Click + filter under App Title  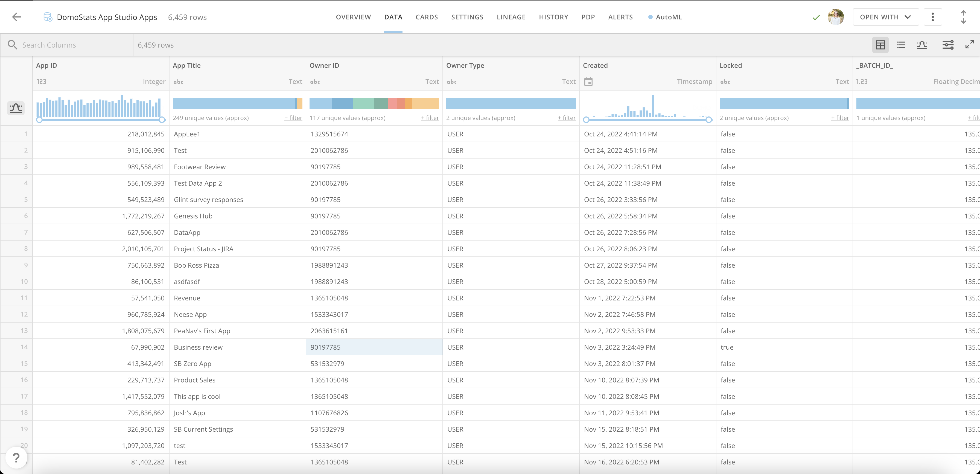(x=293, y=118)
